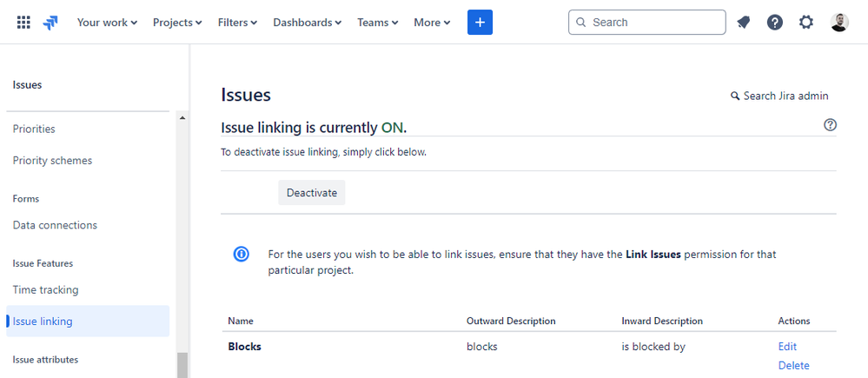Open the Your work dropdown
Viewport: 868px width, 378px height.
coord(107,23)
